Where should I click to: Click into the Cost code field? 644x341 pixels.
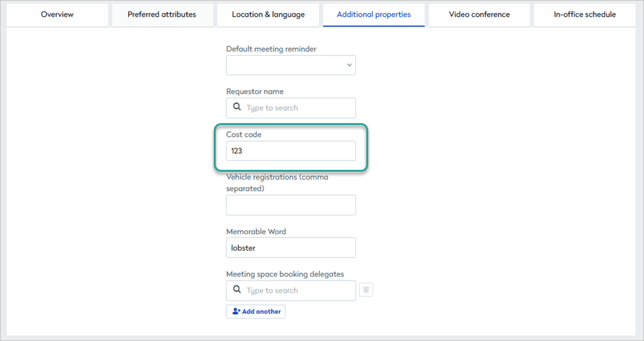pos(290,151)
